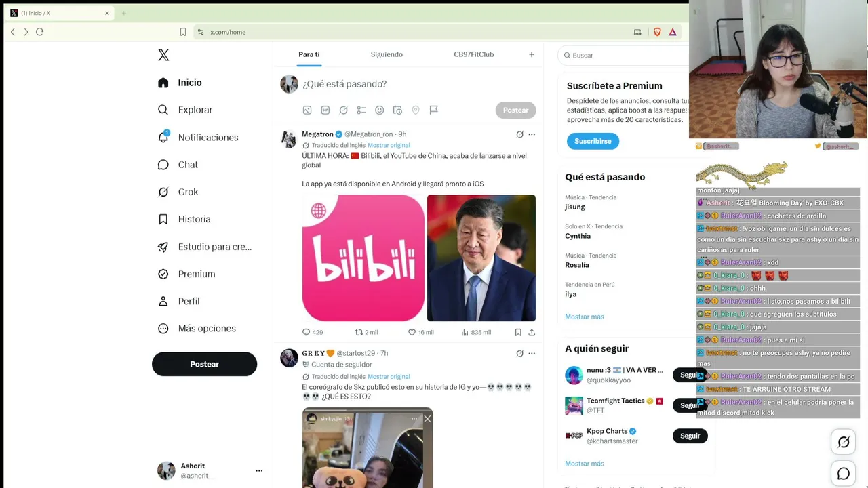Click Mostrar más under A quién seguir
This screenshot has height=488, width=868.
click(x=585, y=464)
